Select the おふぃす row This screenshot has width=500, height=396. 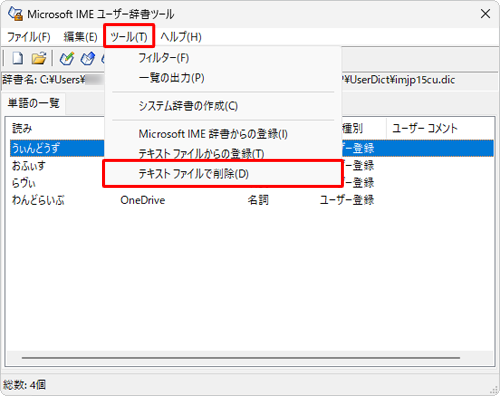coord(252,165)
